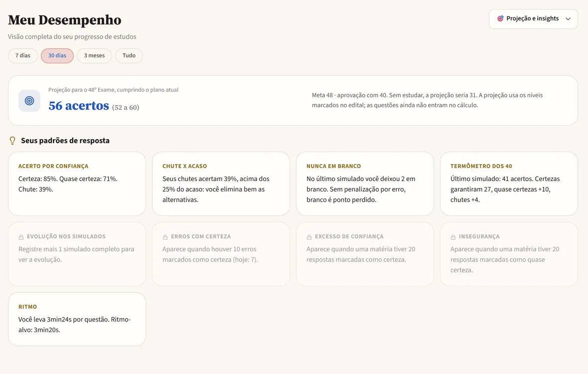
Task: Click the Excesso de confiança title
Action: point(349,237)
